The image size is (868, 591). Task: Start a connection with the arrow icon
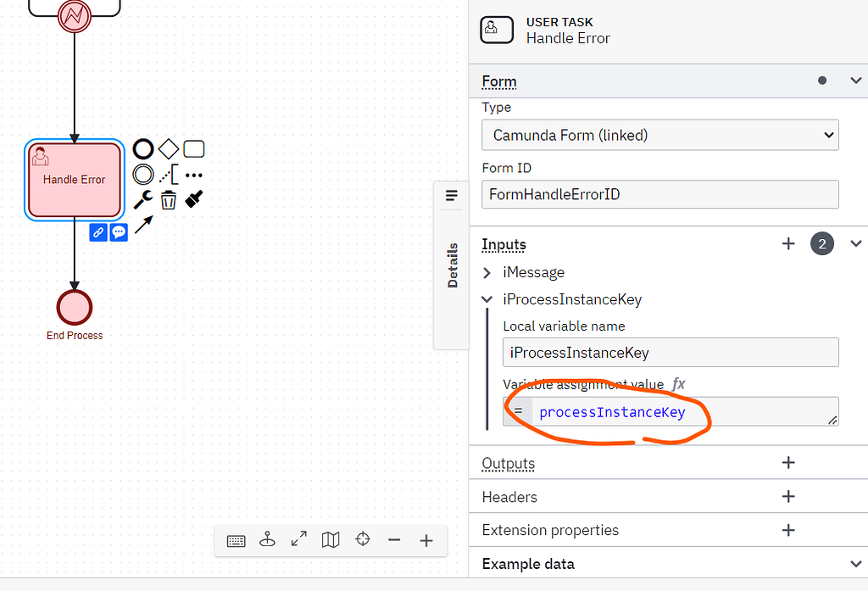coord(144,226)
